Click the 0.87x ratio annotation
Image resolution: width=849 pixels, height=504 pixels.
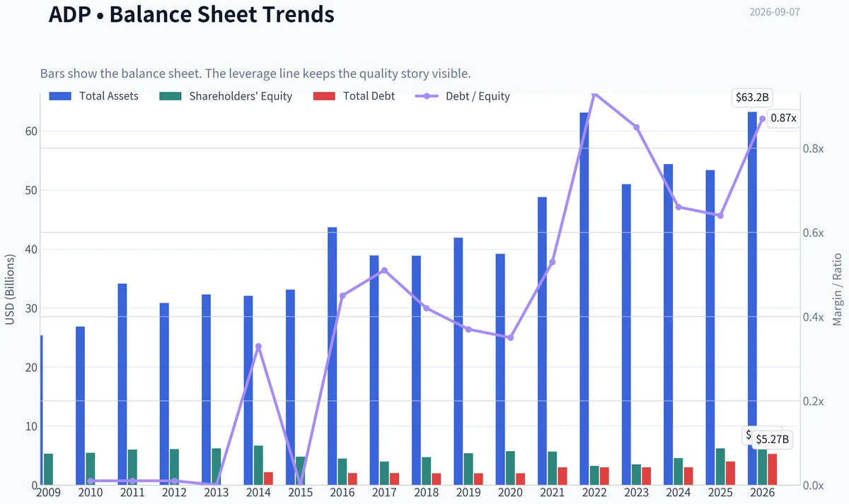click(x=782, y=118)
